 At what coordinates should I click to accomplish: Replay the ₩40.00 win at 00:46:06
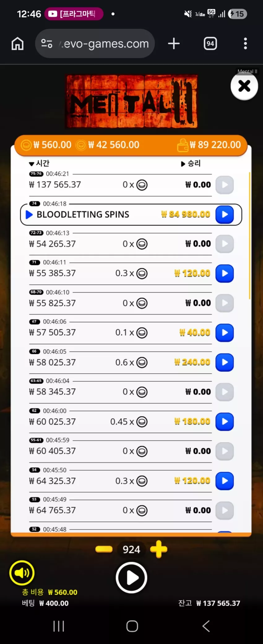pos(224,333)
